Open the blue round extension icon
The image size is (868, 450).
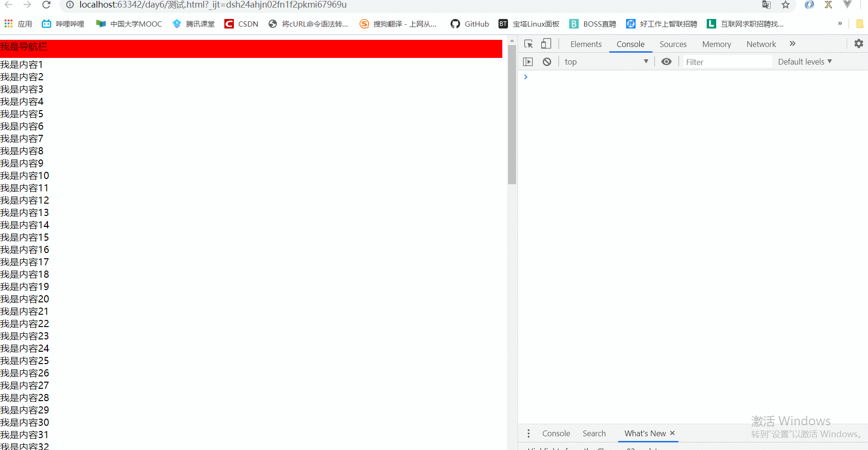click(809, 5)
